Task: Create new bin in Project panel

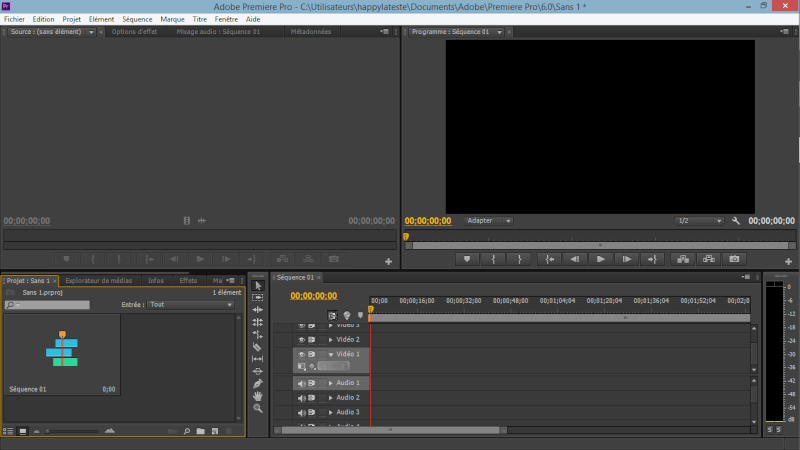Action: click(201, 431)
